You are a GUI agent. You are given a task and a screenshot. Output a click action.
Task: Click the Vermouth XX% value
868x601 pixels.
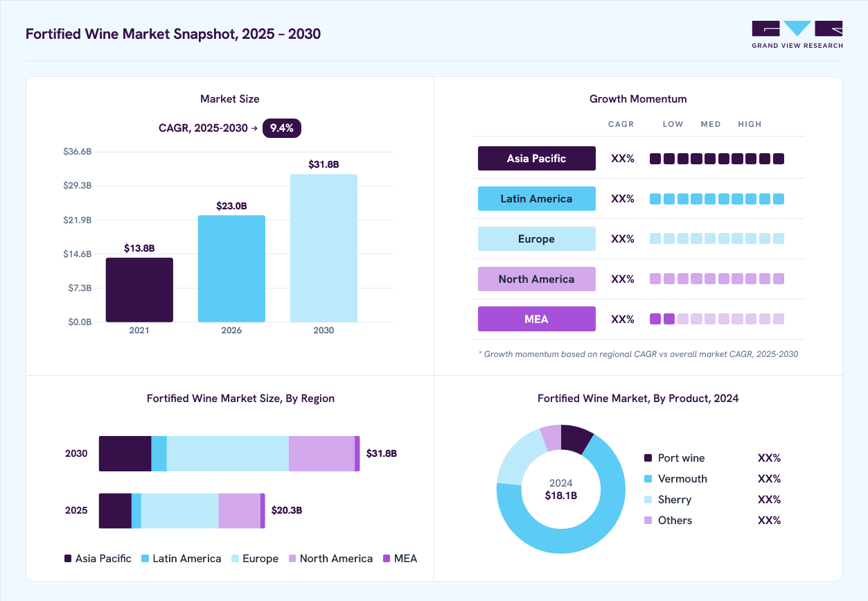point(769,479)
